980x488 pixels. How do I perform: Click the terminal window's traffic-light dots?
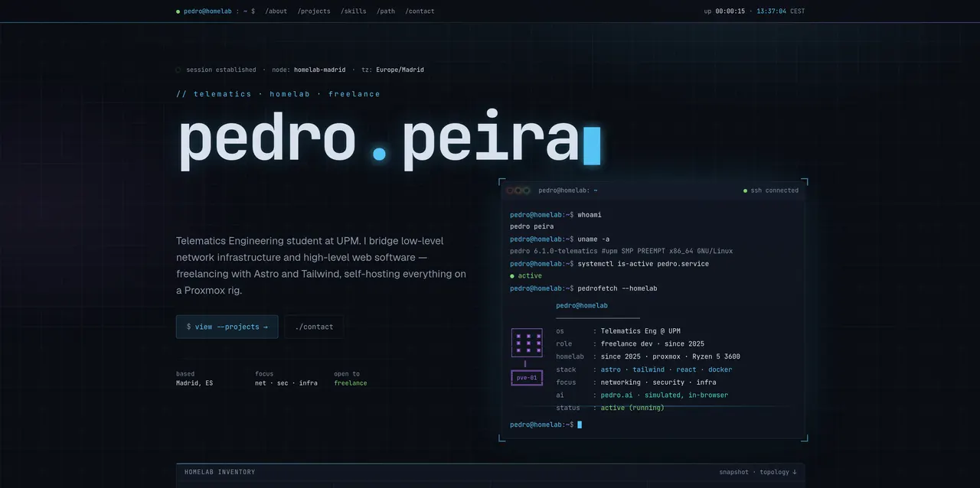(x=518, y=190)
